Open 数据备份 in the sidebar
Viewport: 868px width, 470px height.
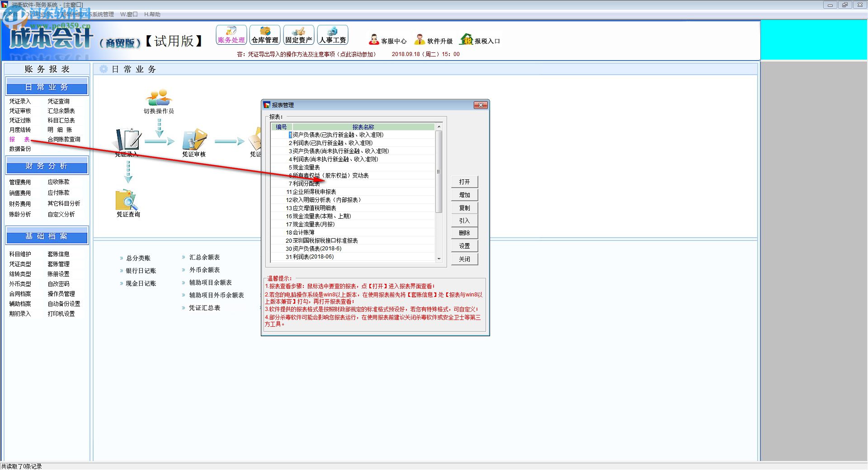pos(20,149)
